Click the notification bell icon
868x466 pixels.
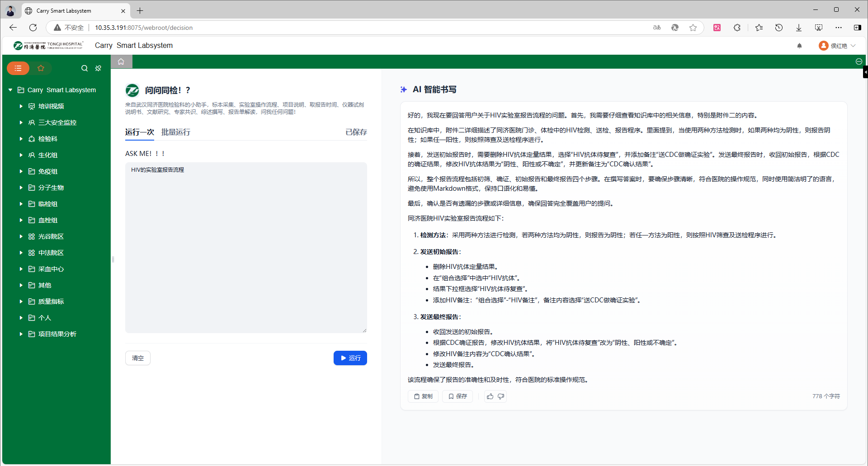[799, 46]
